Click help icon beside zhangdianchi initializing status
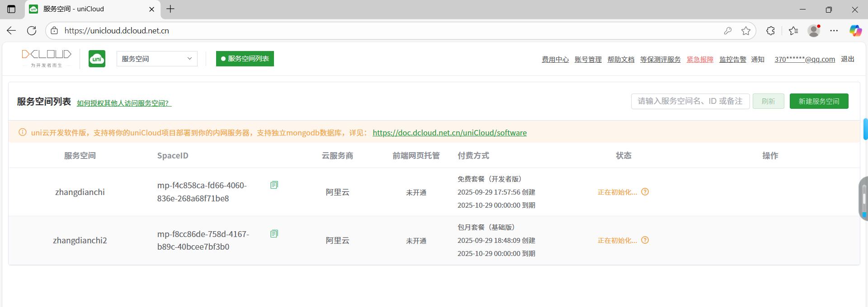This screenshot has width=868, height=307. [x=645, y=192]
